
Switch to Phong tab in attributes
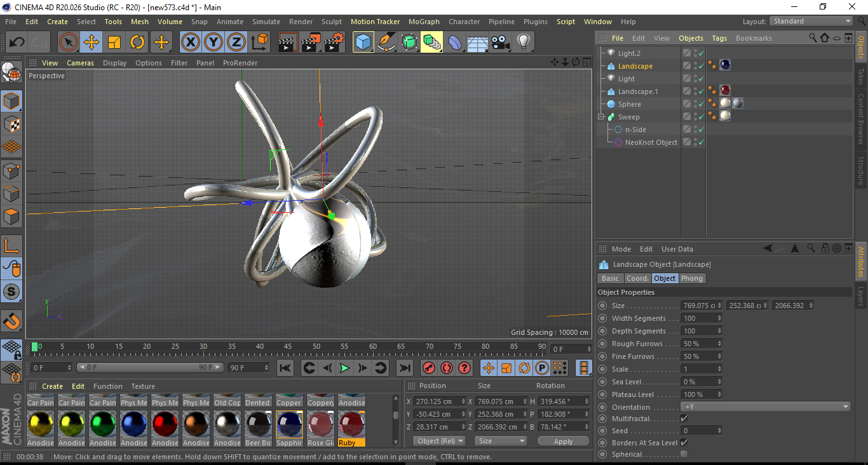tap(692, 278)
